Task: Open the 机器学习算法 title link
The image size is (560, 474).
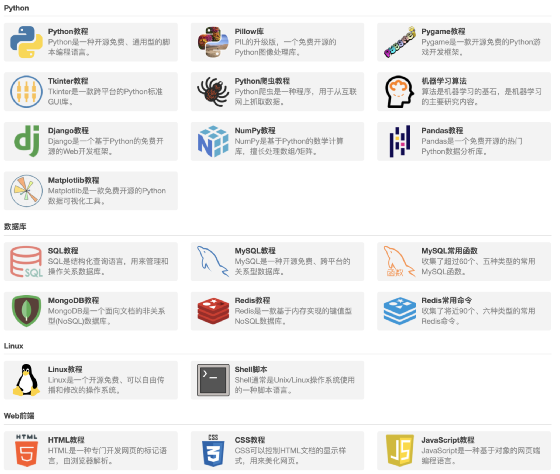Action: tap(444, 81)
